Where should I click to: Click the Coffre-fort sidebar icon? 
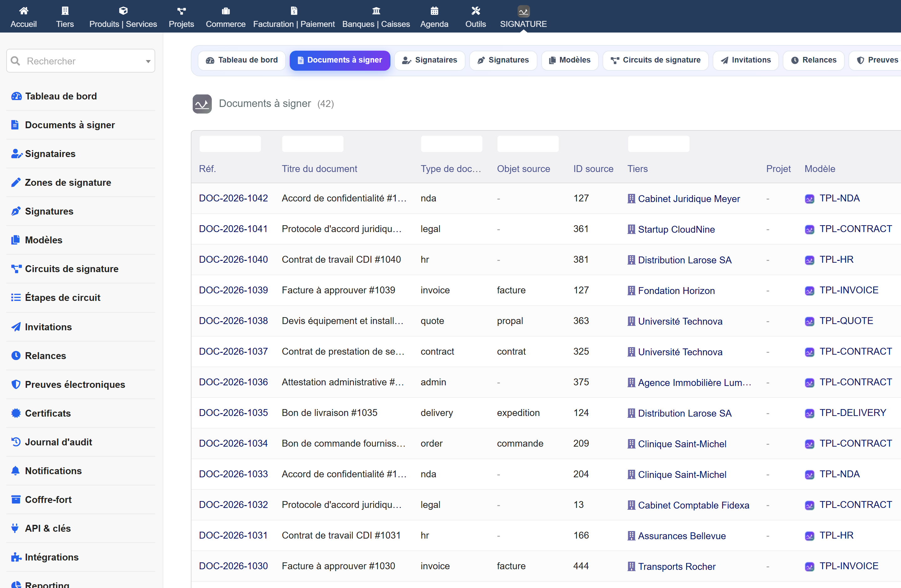tap(16, 499)
